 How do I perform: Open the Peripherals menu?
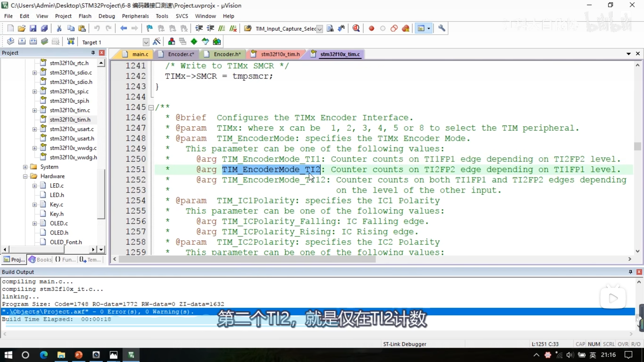(x=135, y=16)
